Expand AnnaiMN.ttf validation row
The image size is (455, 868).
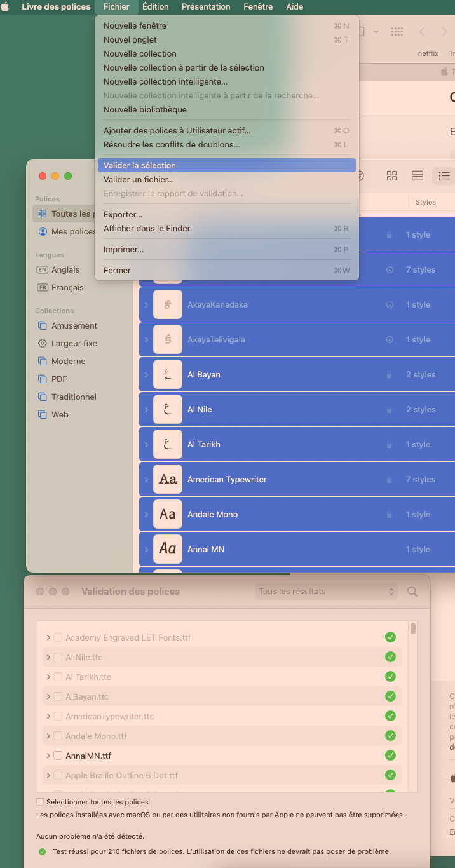click(48, 756)
